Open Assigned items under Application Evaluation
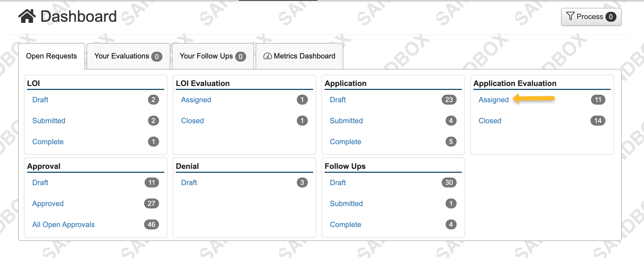644x258 pixels. [x=493, y=100]
